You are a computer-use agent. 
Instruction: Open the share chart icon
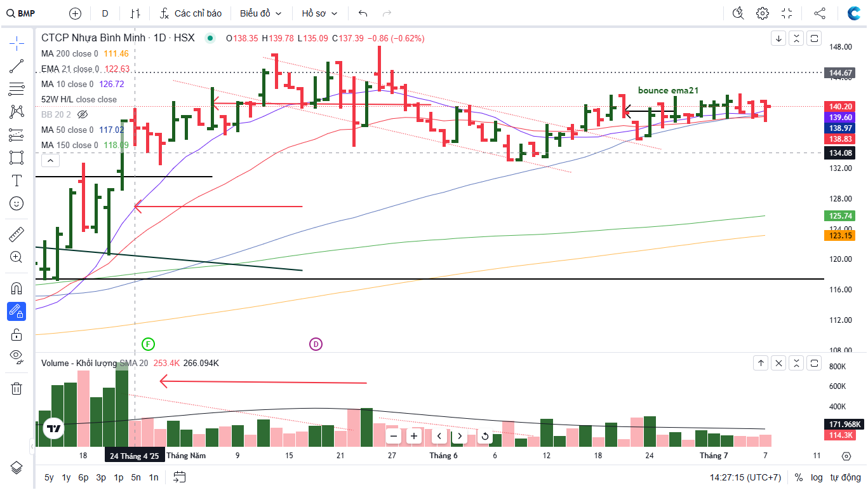820,13
